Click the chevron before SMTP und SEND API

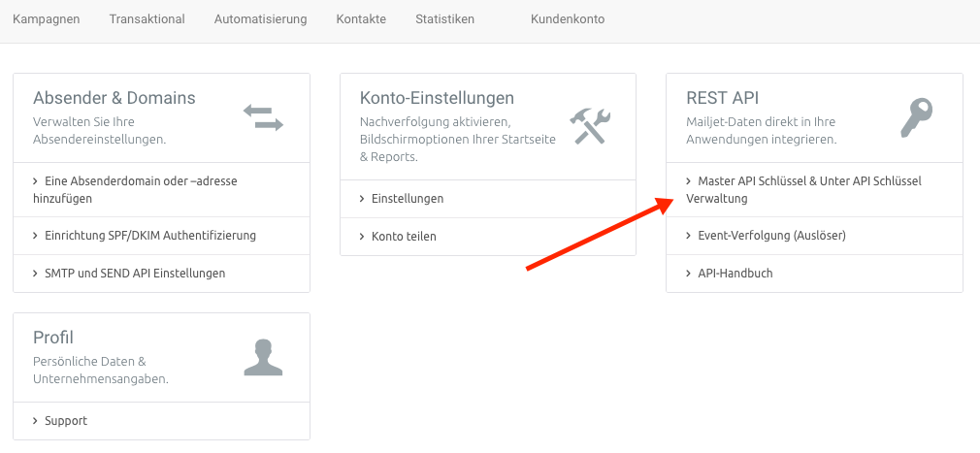point(36,273)
